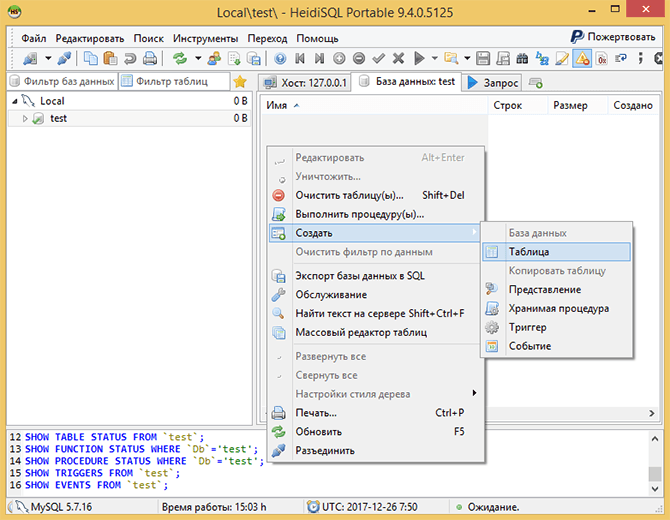
Task: Choose Очистить таблицу(ы) from context menu
Action: 375,195
